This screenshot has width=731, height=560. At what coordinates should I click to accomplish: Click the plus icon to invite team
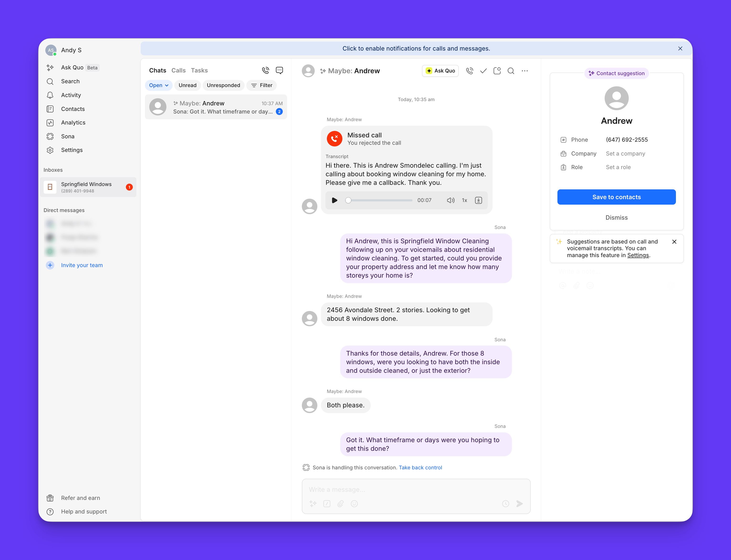pos(50,265)
